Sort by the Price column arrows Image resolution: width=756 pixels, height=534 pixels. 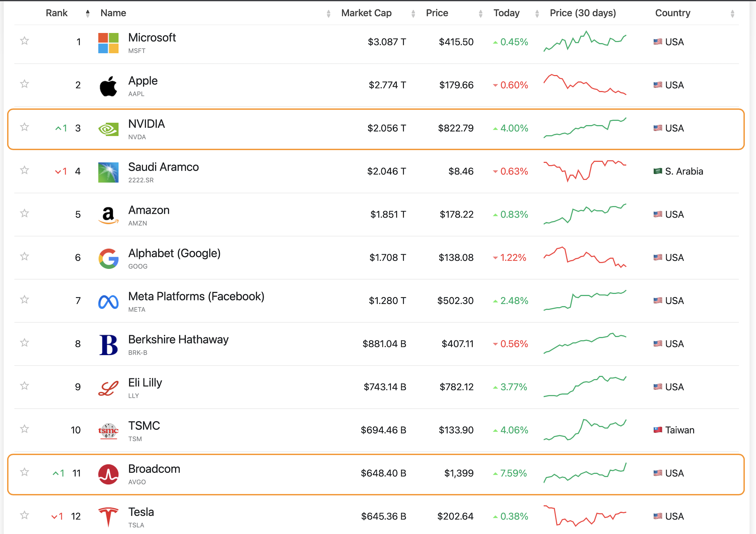(480, 14)
